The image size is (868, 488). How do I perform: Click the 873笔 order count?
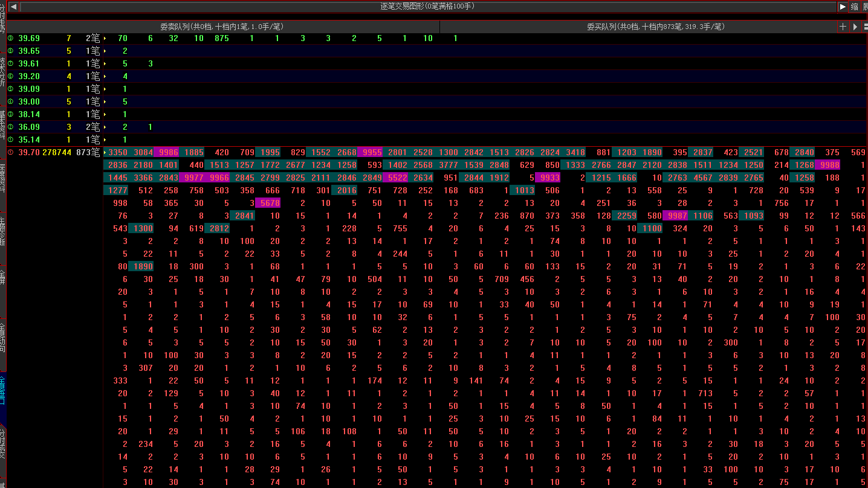(x=88, y=152)
